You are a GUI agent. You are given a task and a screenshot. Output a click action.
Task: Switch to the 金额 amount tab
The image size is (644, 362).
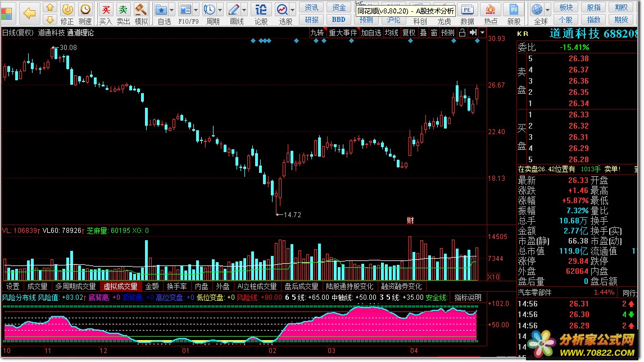[x=152, y=287]
